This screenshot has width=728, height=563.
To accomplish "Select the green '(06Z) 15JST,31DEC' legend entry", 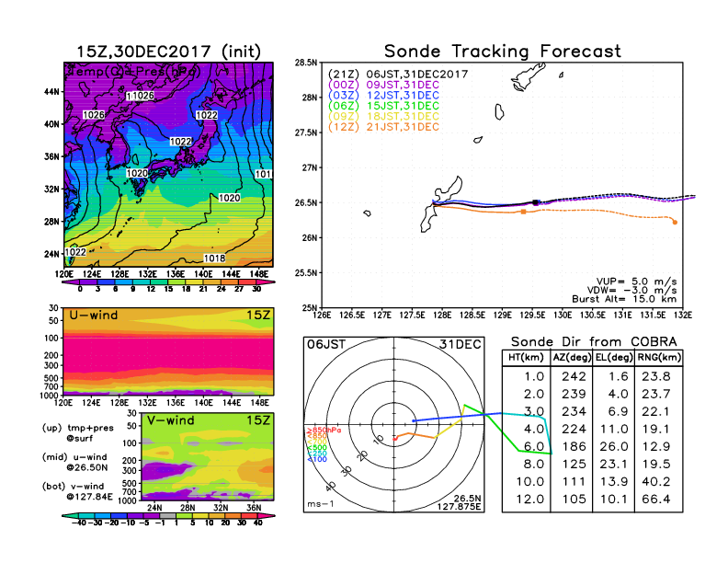I will pyautogui.click(x=383, y=106).
